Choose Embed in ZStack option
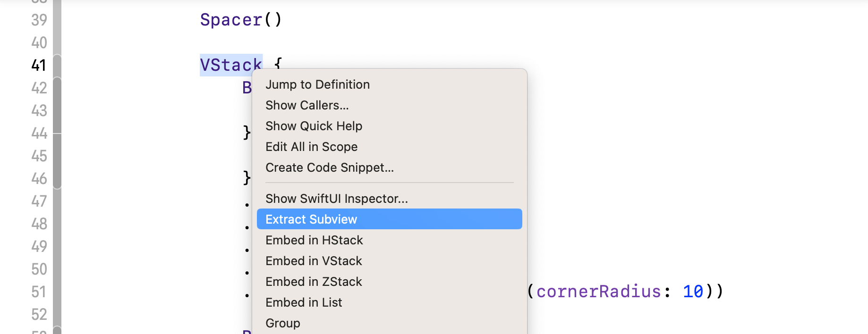The image size is (868, 334). tap(314, 282)
